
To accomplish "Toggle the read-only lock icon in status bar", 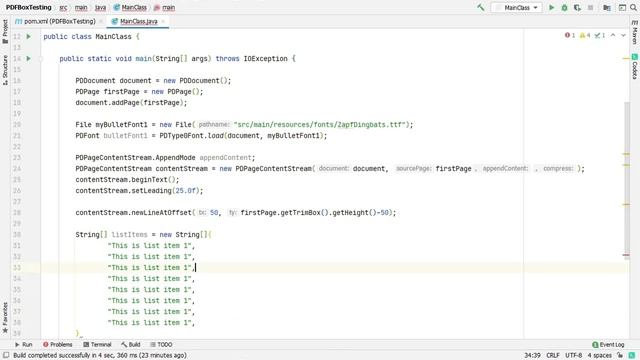I will [620, 355].
